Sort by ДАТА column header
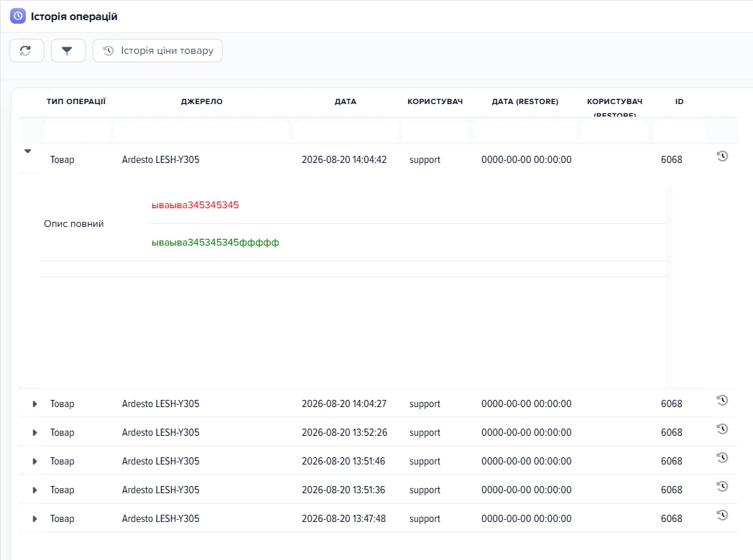Image resolution: width=753 pixels, height=560 pixels. click(346, 102)
